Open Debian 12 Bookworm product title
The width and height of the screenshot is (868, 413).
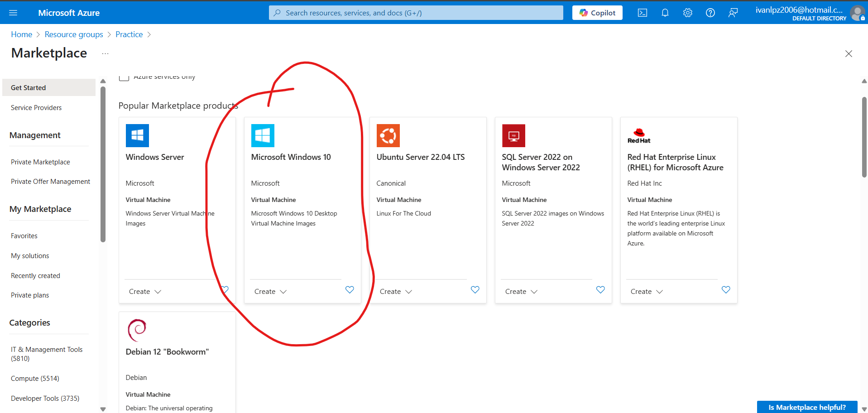click(167, 352)
